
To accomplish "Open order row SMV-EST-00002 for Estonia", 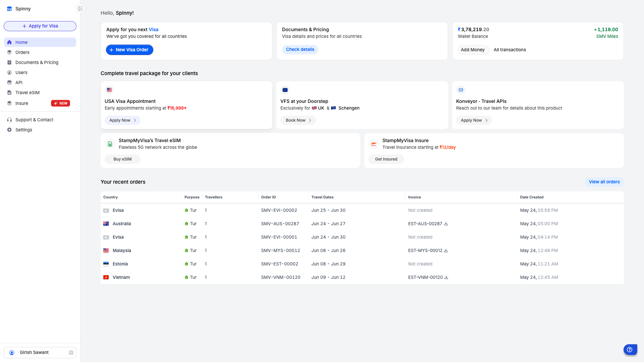I will 279,264.
